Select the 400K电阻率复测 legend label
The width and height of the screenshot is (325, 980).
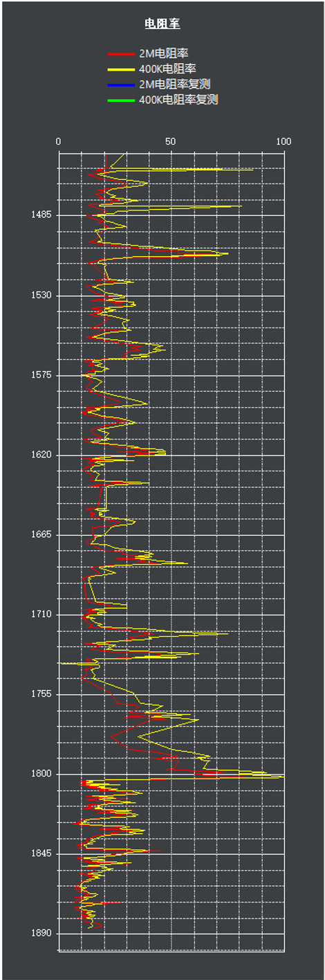click(x=178, y=100)
